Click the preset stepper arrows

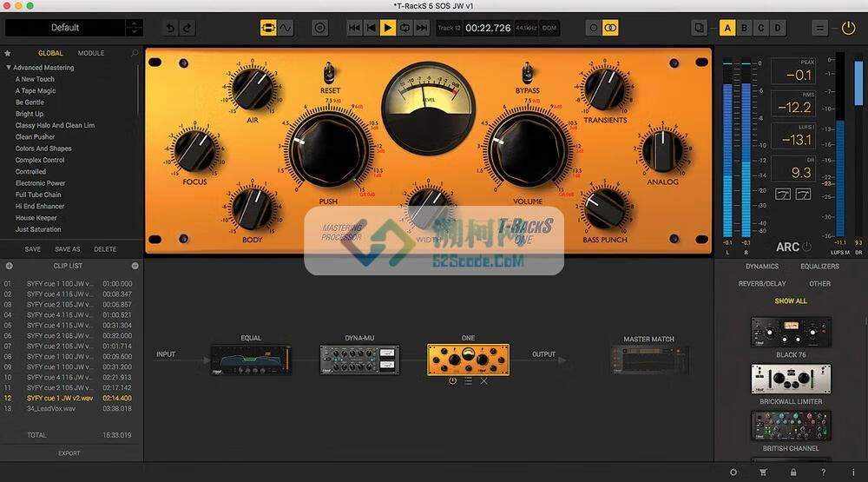(x=134, y=28)
